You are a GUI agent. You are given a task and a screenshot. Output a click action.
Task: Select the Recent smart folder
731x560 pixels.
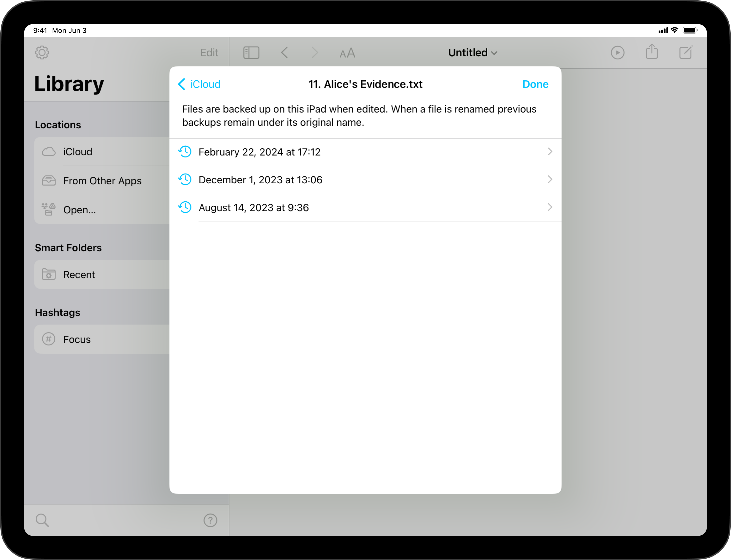click(x=79, y=275)
